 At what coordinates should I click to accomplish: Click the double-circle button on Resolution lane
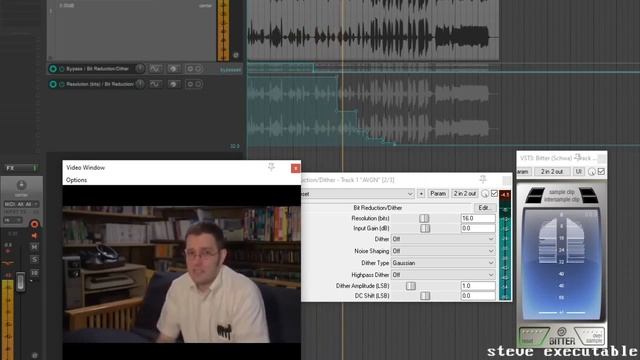tap(194, 84)
